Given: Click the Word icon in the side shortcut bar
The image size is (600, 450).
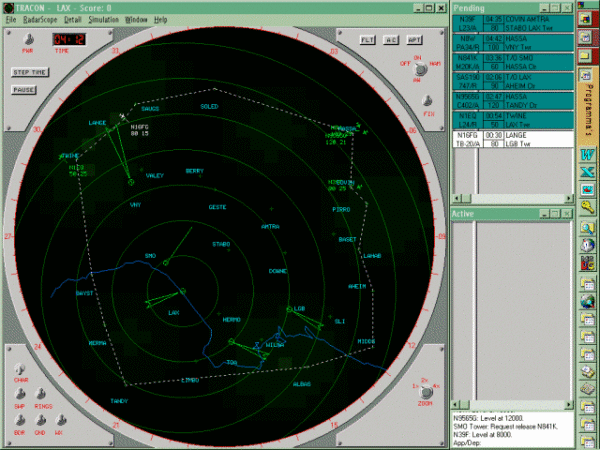Looking at the screenshot, I should (587, 154).
